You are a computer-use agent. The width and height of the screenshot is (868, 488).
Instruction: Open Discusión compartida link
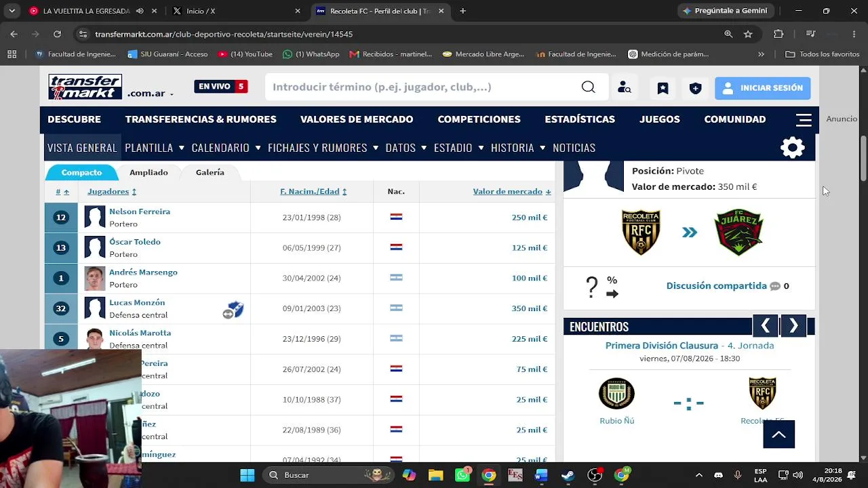tap(716, 286)
